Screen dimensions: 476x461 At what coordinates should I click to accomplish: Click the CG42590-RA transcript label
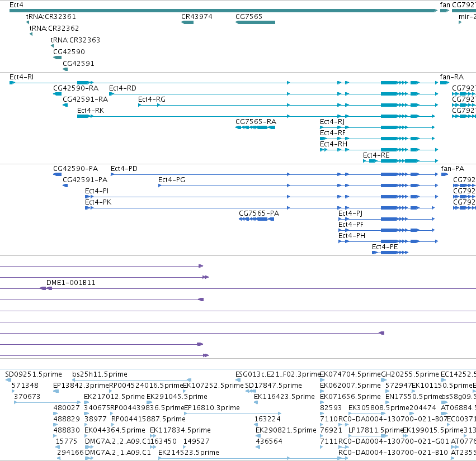(x=76, y=88)
